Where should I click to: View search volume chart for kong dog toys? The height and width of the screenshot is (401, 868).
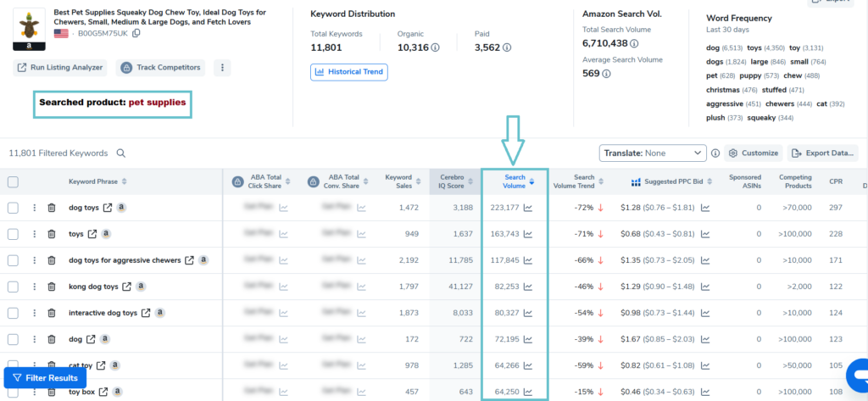[528, 287]
